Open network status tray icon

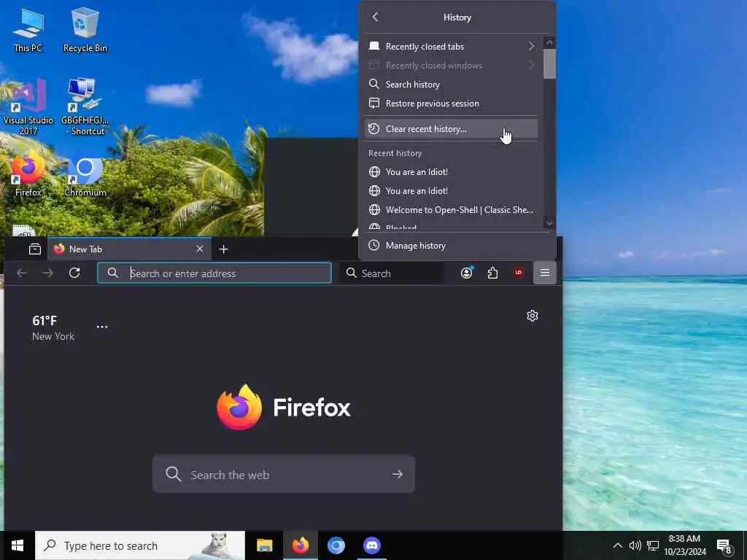[x=653, y=545]
